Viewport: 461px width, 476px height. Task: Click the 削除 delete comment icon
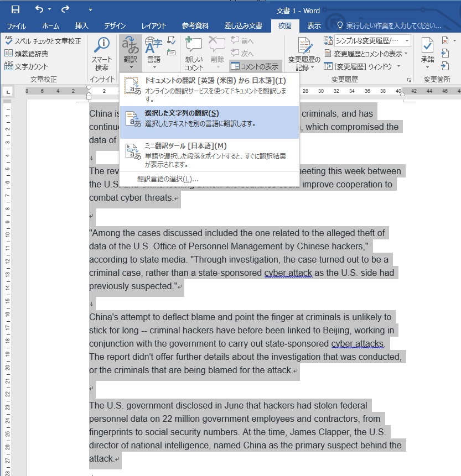(x=217, y=46)
